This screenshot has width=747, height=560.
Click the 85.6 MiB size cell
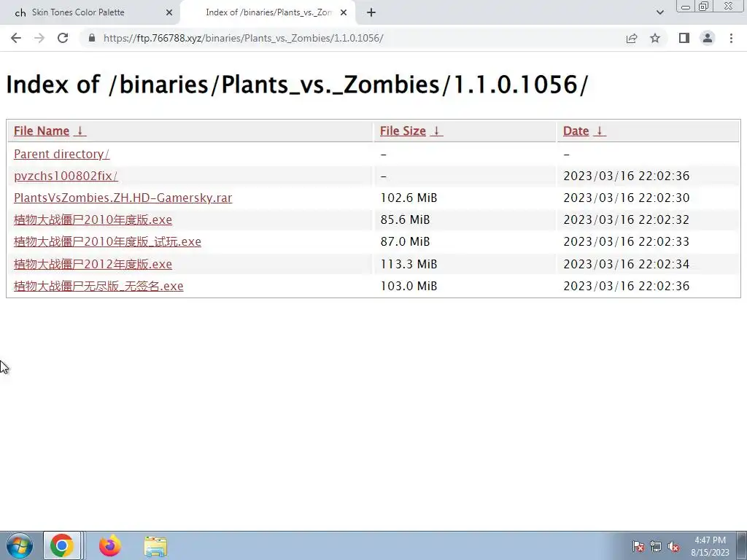pos(405,219)
